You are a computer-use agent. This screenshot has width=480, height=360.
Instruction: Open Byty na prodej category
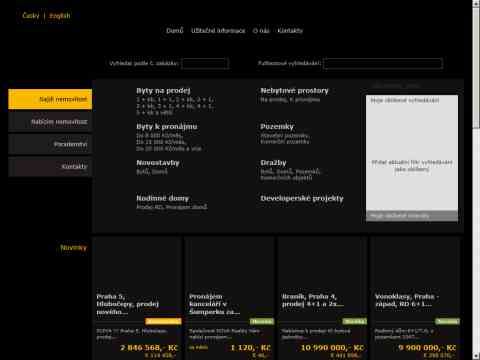[x=163, y=91]
